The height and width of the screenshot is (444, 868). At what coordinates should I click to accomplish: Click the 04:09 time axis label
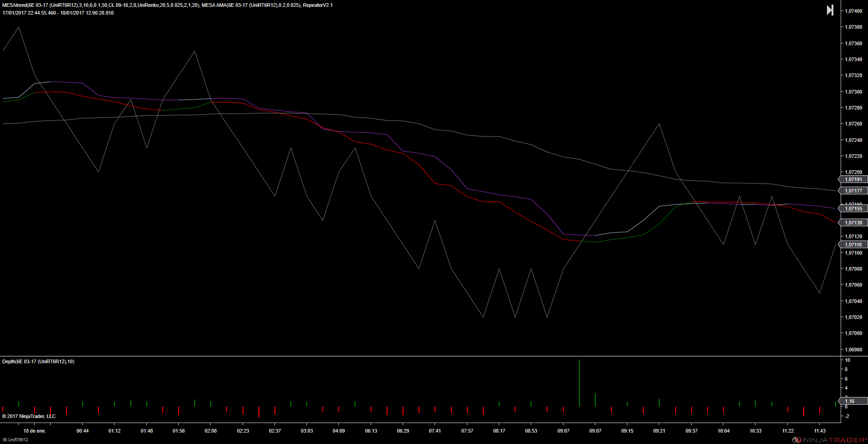(339, 431)
